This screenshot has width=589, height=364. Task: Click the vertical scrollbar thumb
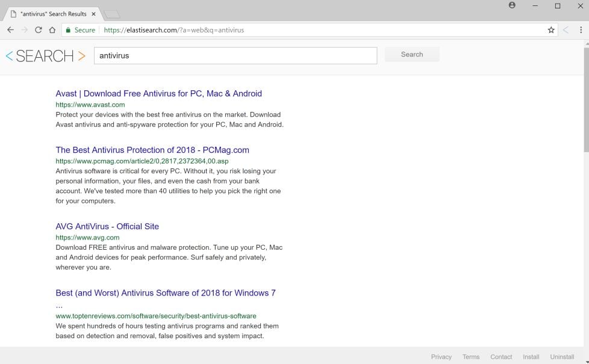(x=586, y=100)
